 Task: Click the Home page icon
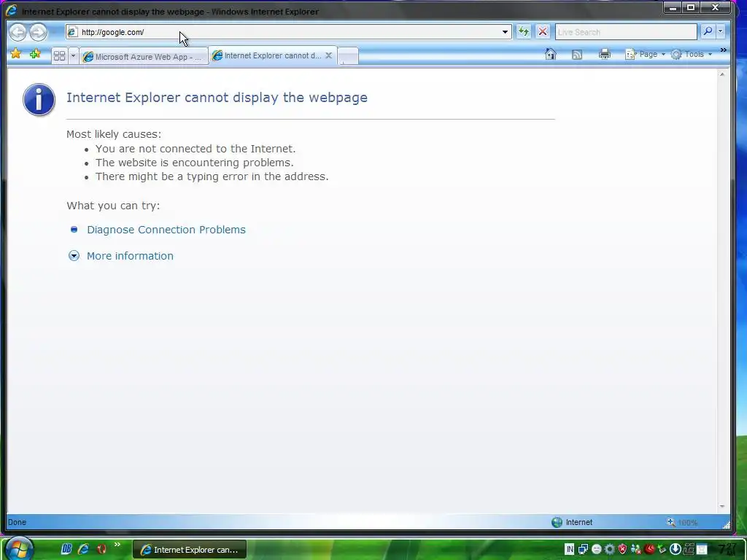click(551, 54)
